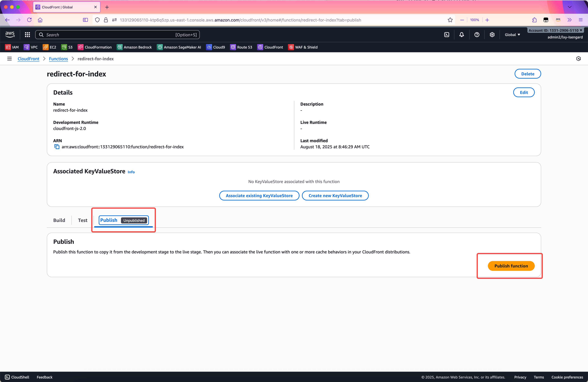
Task: Open the help question mark icon
Action: 477,35
